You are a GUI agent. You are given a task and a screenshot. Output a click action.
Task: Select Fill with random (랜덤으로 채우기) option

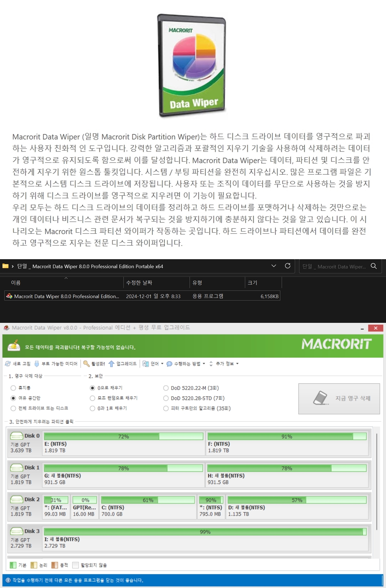pyautogui.click(x=92, y=398)
